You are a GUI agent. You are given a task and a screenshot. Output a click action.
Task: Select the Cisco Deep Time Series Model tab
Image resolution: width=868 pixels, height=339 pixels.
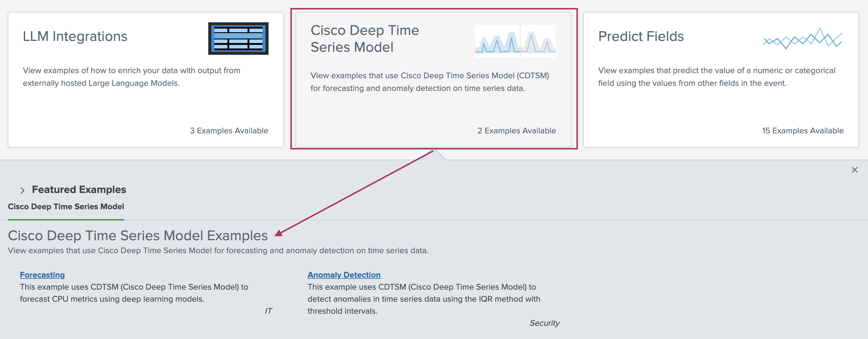pos(66,207)
